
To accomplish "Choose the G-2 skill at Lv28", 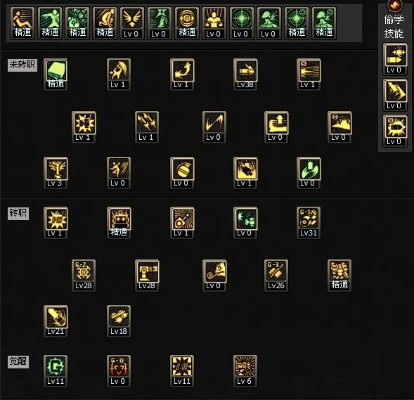I will coord(84,275).
